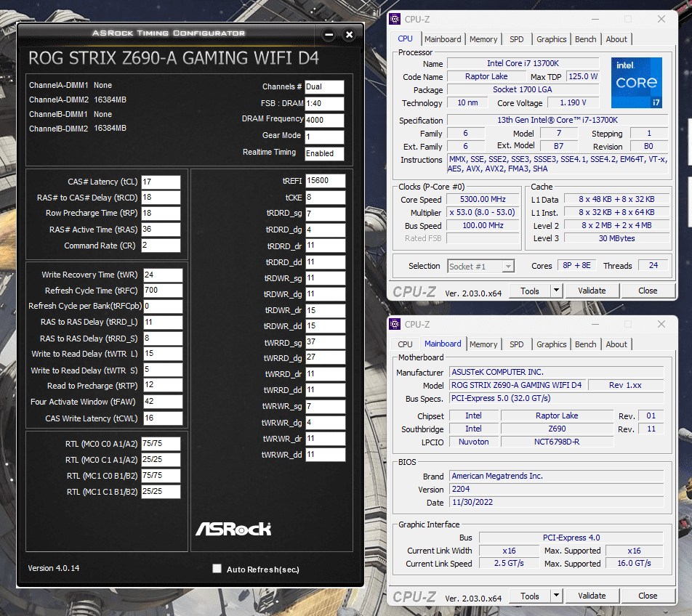Click the CAS Write Latency (tCWL) field
The width and height of the screenshot is (692, 616).
pos(163,418)
